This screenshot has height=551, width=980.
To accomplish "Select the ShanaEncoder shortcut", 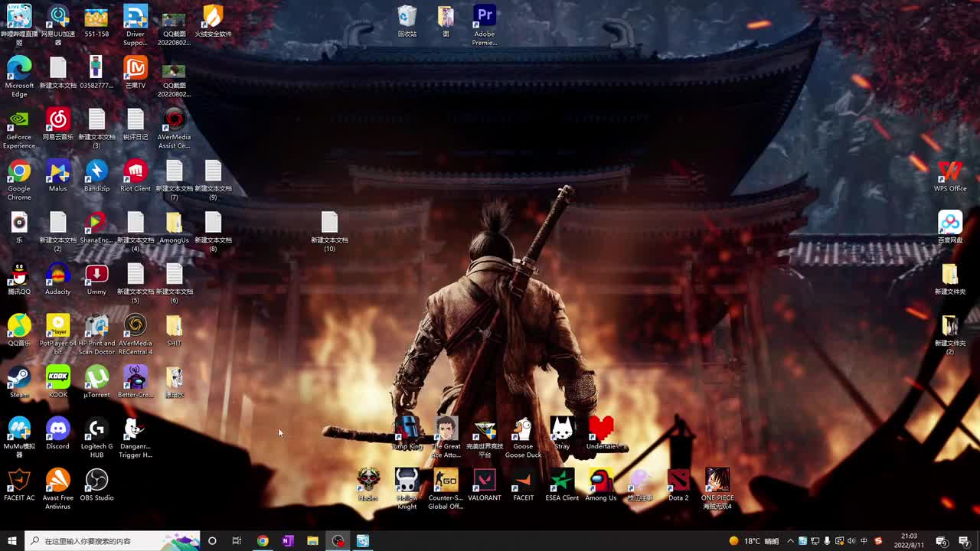I will click(x=96, y=227).
